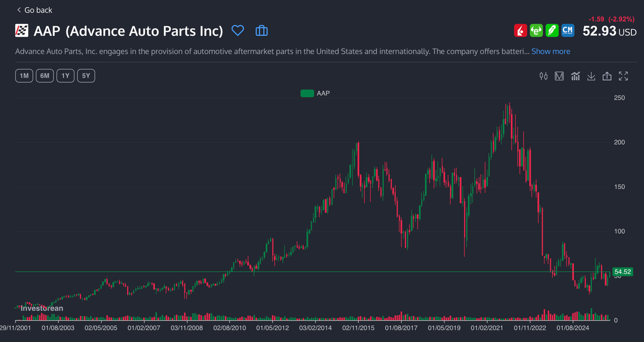
Task: Select the 6M time range
Action: pos(45,76)
